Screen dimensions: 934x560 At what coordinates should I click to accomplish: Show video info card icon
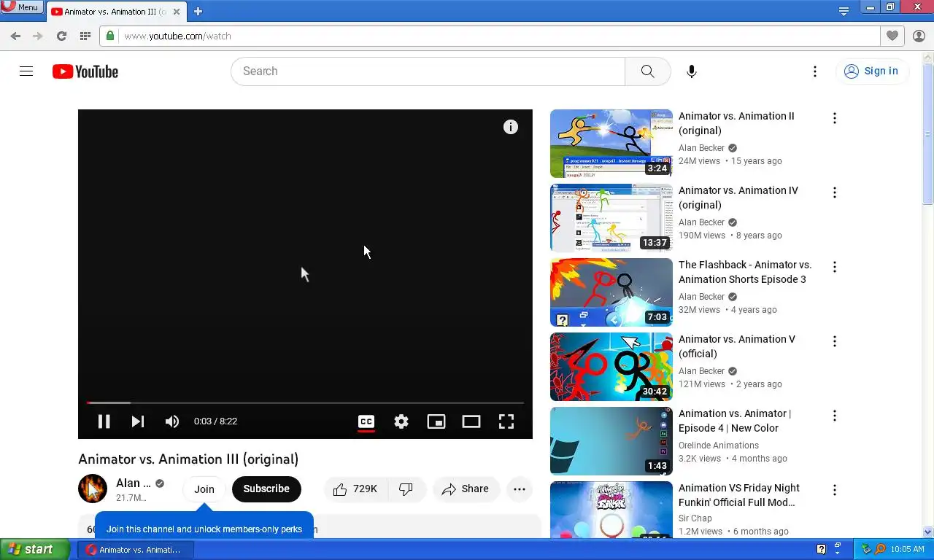(x=511, y=127)
